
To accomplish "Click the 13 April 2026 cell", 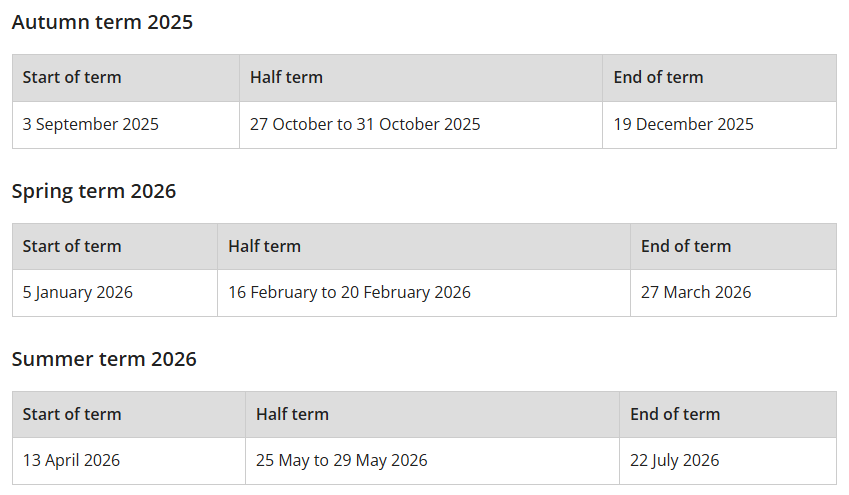I will coord(72,461).
